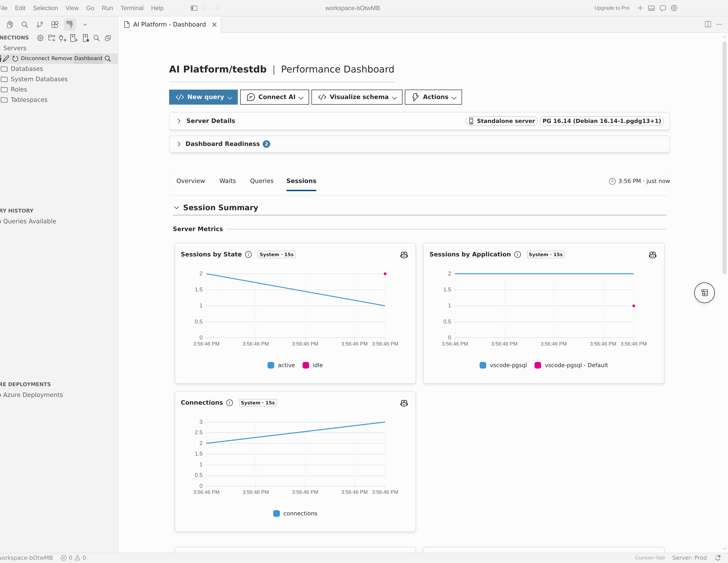728x563 pixels.
Task: Open the Terminal menu
Action: tap(132, 8)
